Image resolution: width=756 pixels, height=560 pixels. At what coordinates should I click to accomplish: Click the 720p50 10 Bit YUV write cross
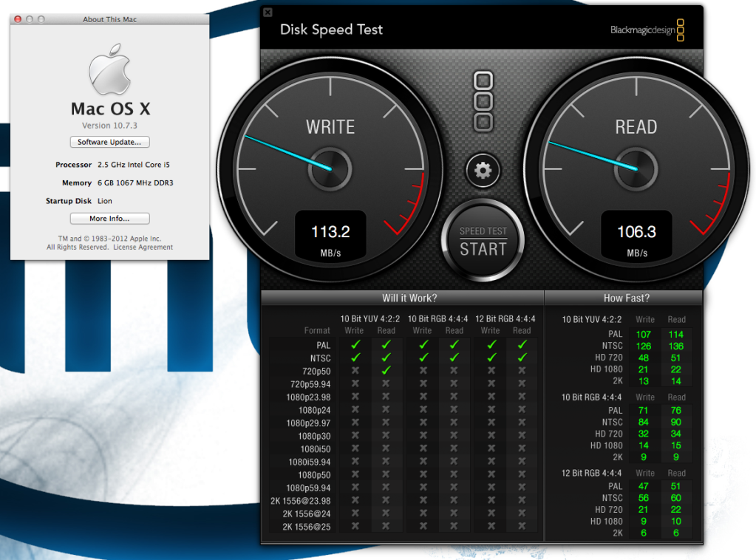(x=355, y=371)
